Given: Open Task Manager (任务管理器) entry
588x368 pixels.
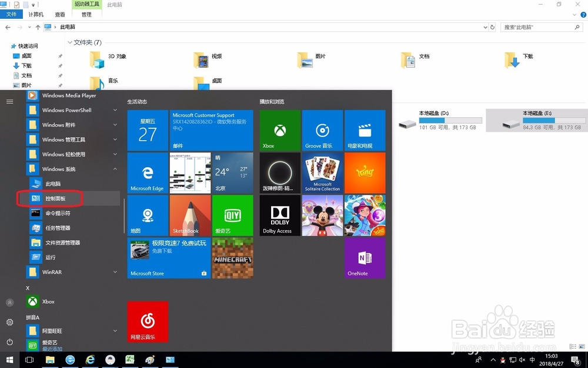Looking at the screenshot, I should pos(73,227).
